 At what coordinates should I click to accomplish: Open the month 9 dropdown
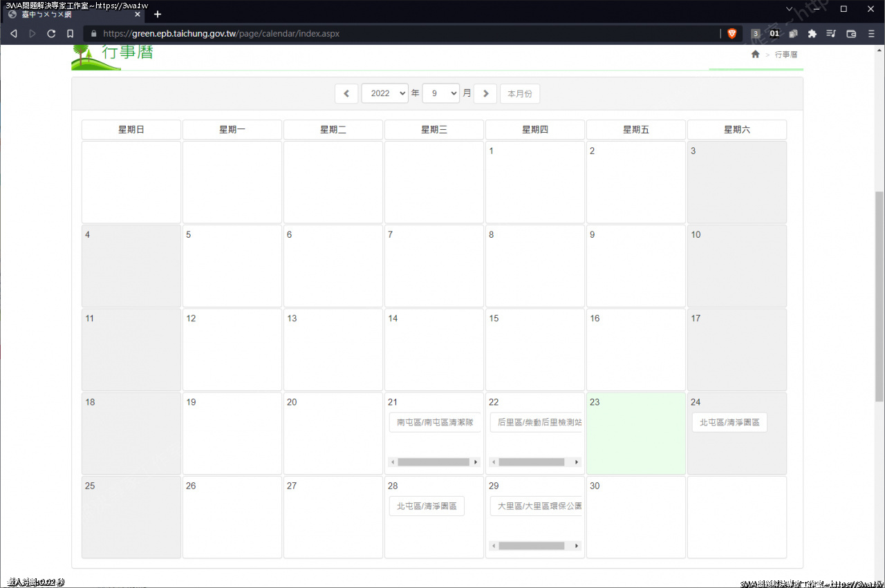click(440, 93)
